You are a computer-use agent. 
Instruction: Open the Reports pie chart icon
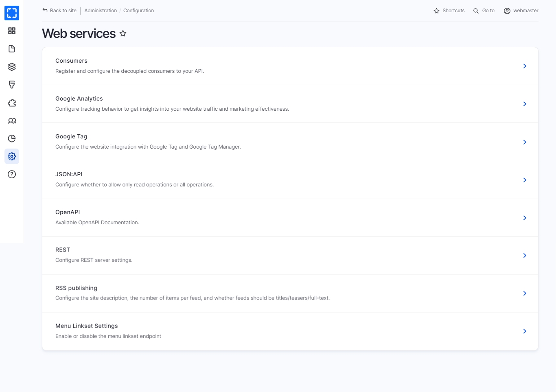(x=12, y=139)
